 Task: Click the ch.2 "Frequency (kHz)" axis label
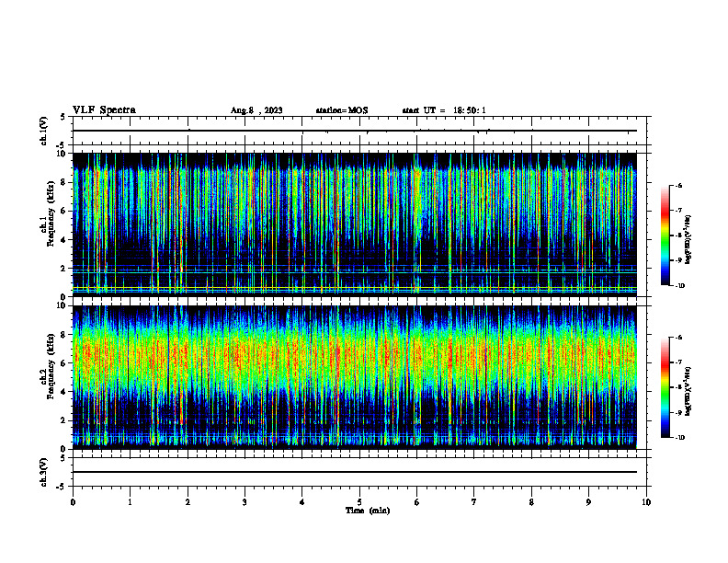pos(51,366)
